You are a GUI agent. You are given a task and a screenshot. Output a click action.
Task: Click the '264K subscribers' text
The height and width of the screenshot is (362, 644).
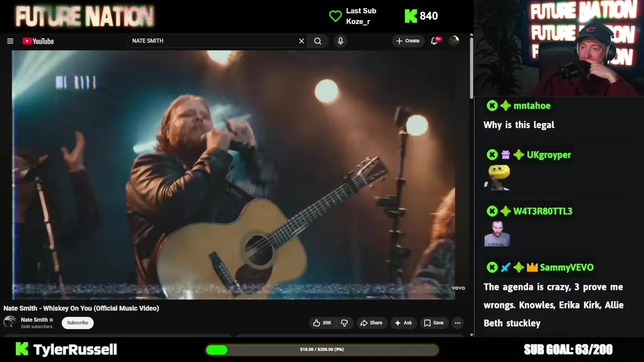[x=36, y=327]
